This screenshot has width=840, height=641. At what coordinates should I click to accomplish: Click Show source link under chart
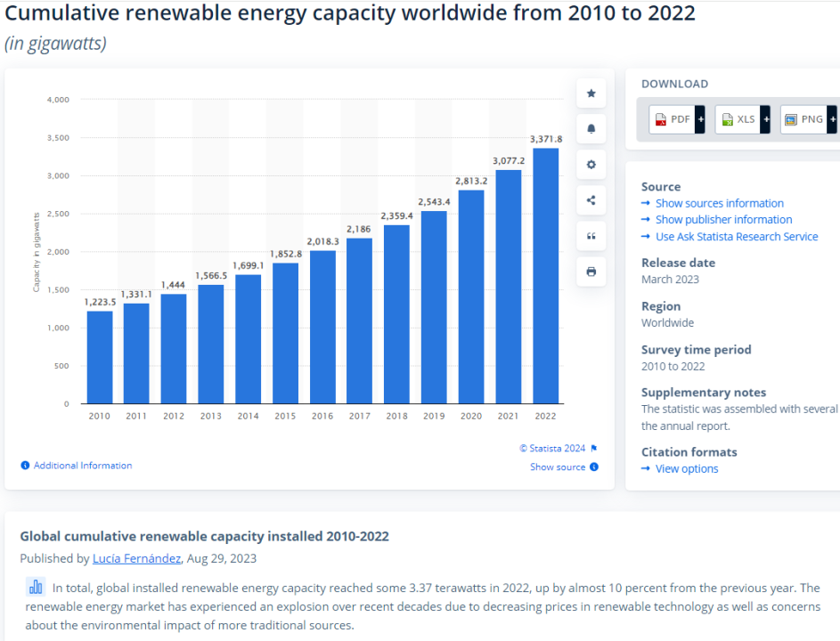558,467
